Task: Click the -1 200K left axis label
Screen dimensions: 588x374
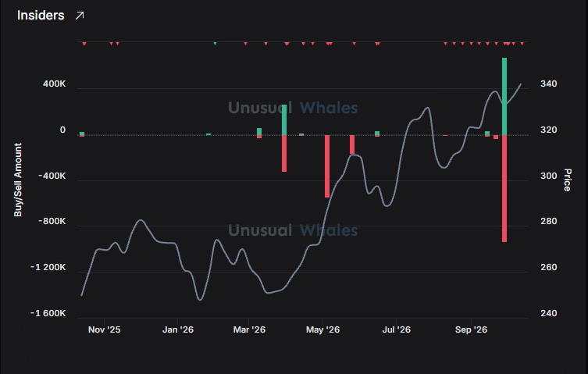Action: tap(48, 268)
